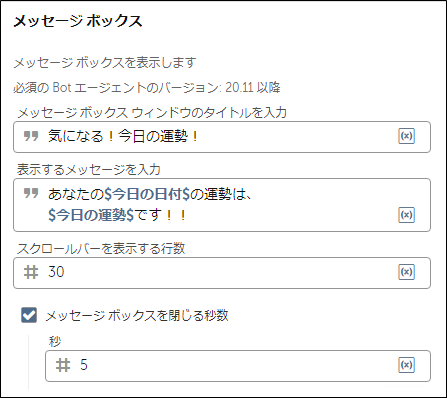
Task: Click the quote icon in message field
Action: [31, 193]
